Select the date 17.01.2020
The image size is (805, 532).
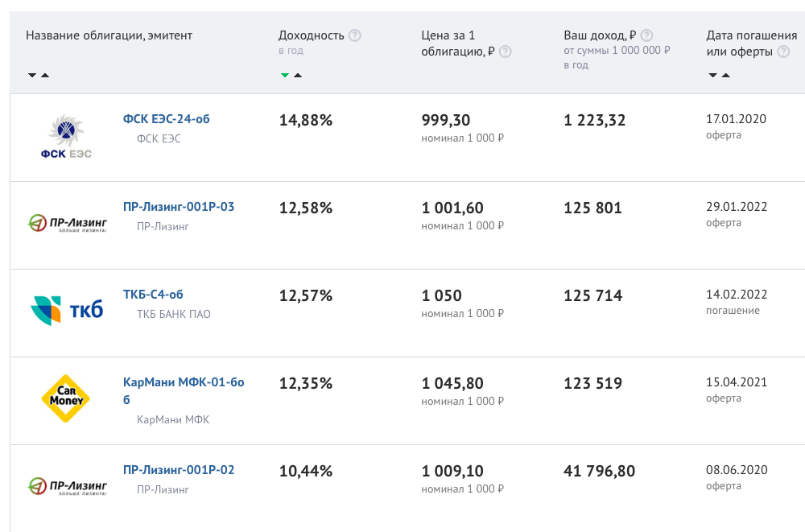coord(737,118)
